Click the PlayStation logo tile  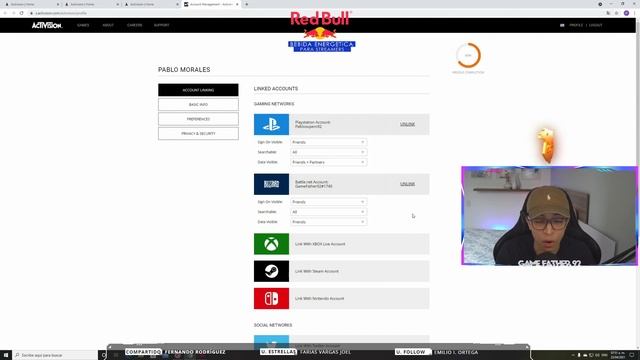click(x=271, y=124)
